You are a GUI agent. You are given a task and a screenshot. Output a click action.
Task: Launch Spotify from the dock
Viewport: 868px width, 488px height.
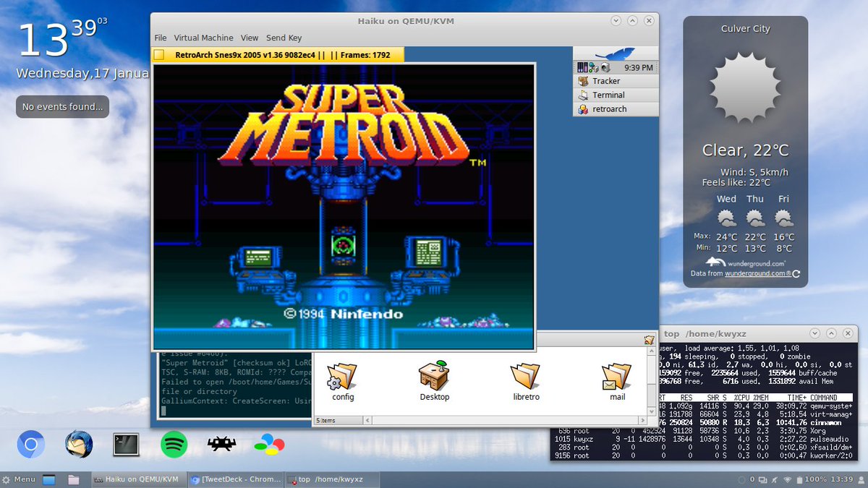[x=174, y=444]
